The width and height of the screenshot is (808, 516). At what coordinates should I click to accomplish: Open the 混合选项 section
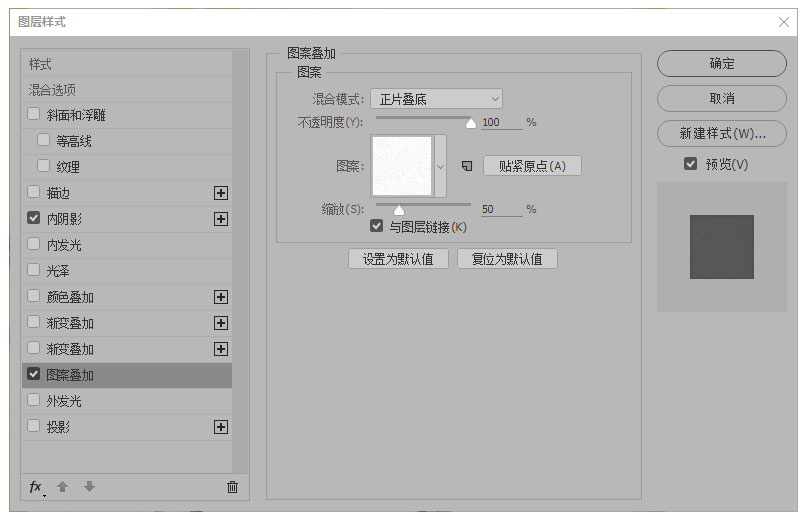127,90
